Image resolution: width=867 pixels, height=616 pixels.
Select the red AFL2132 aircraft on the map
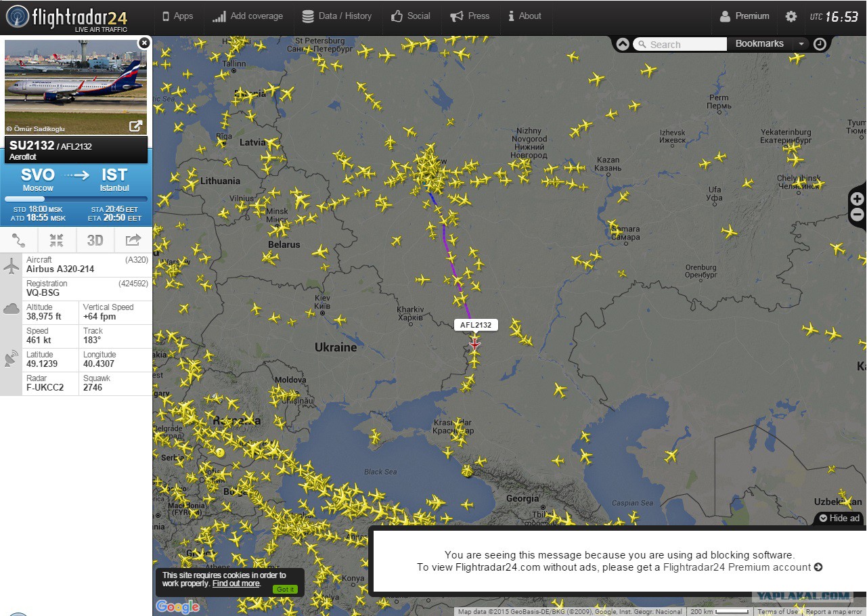point(474,344)
